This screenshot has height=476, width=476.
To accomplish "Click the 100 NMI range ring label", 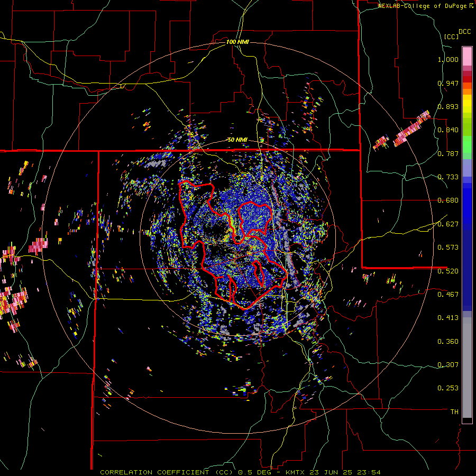I will (x=237, y=42).
